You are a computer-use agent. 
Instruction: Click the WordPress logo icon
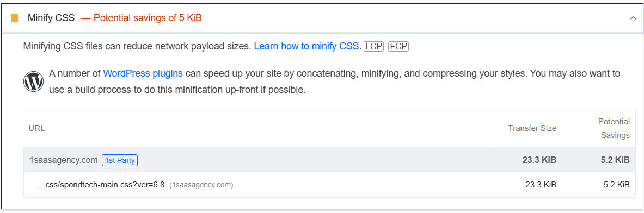point(33,82)
